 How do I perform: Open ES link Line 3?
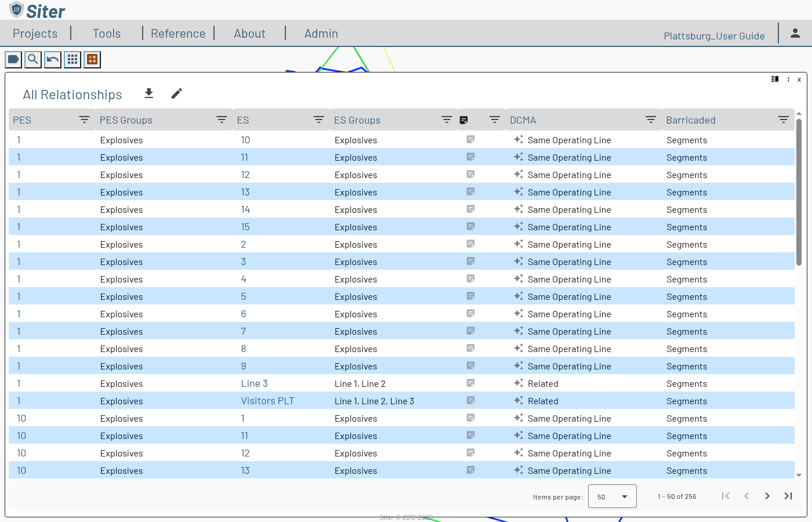tap(255, 383)
